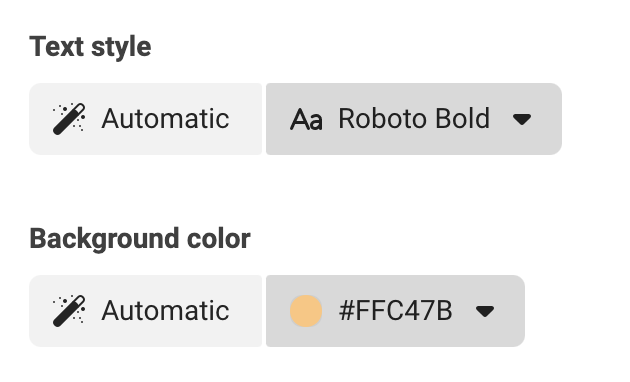This screenshot has height=382, width=630.
Task: Open the Roboto Bold font dropdown
Action: tap(414, 119)
